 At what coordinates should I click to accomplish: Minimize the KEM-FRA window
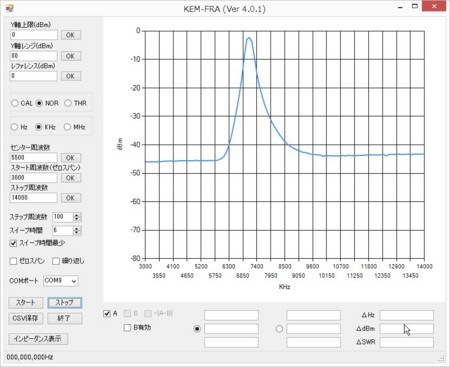[400, 7]
